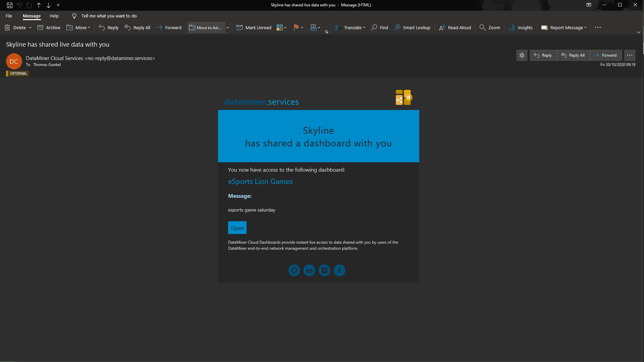644x362 pixels.
Task: Delete the message using trash icon
Action: click(x=15, y=27)
